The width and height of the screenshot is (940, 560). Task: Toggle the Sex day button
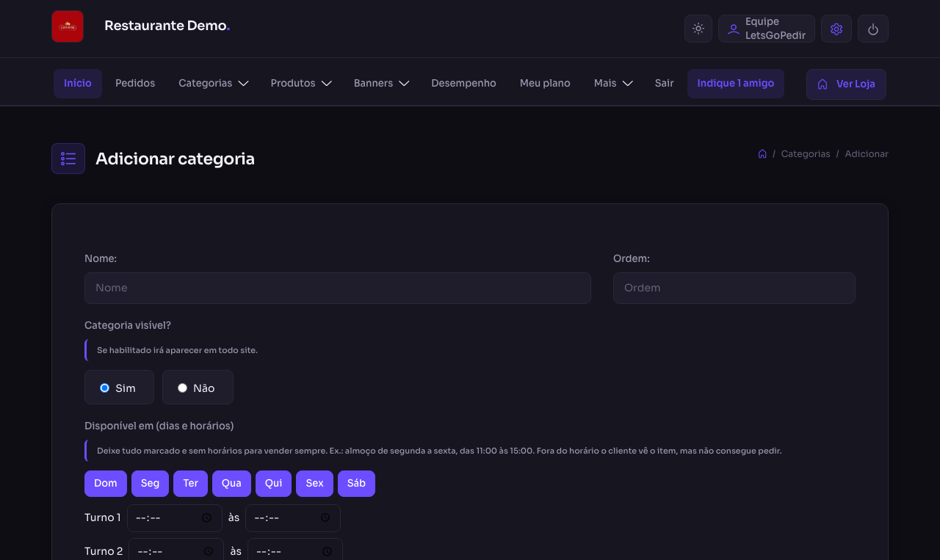click(314, 484)
